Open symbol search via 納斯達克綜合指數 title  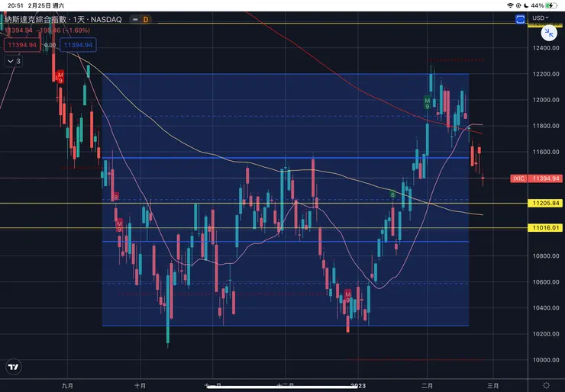63,19
